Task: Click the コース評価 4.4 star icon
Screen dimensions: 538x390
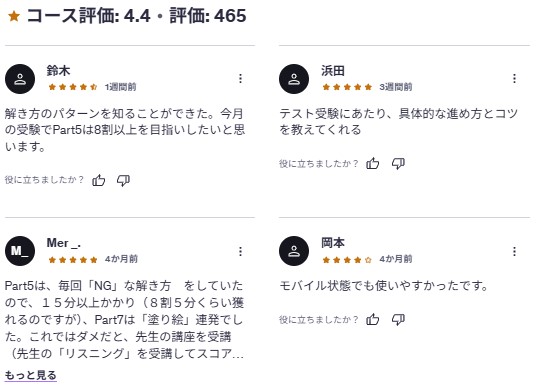Action: click(x=14, y=16)
